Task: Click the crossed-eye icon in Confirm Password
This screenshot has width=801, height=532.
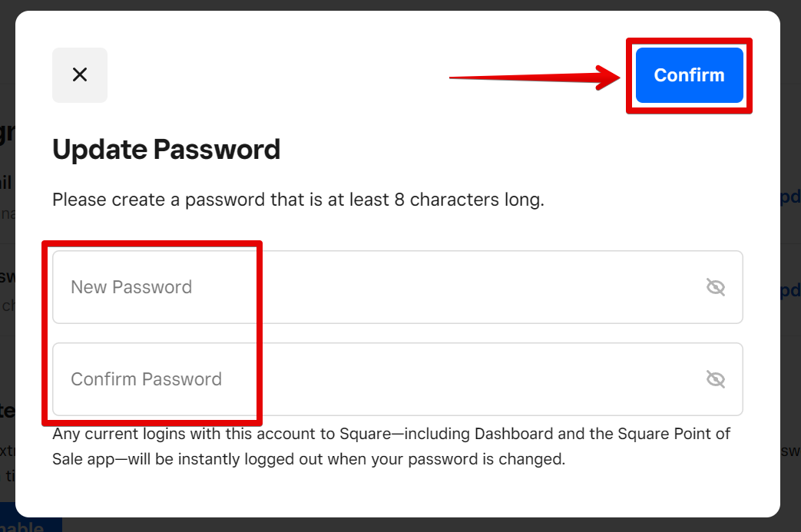Action: [715, 379]
